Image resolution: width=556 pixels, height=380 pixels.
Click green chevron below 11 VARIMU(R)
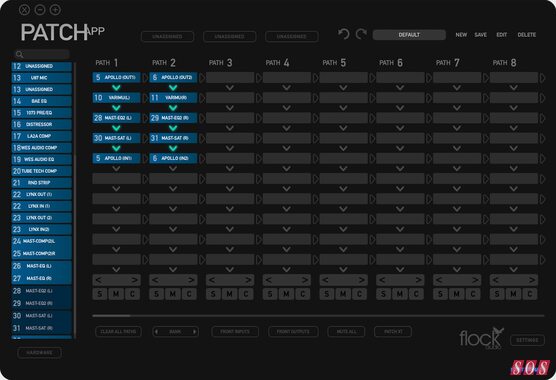click(173, 108)
